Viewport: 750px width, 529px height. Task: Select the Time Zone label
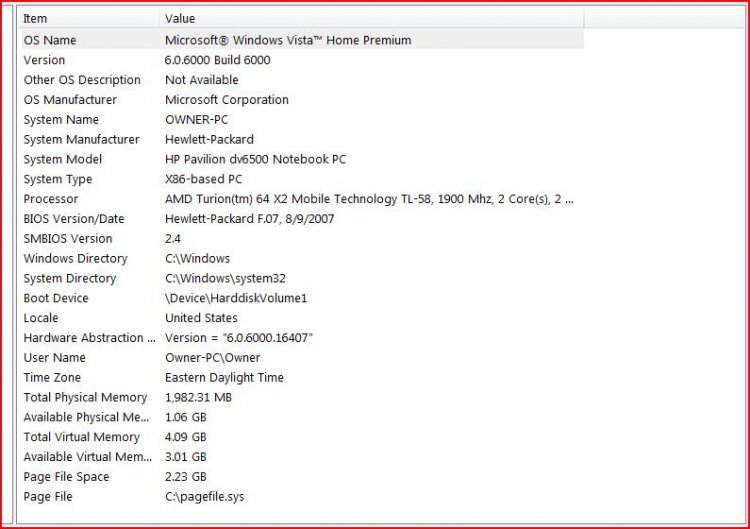pyautogui.click(x=52, y=378)
